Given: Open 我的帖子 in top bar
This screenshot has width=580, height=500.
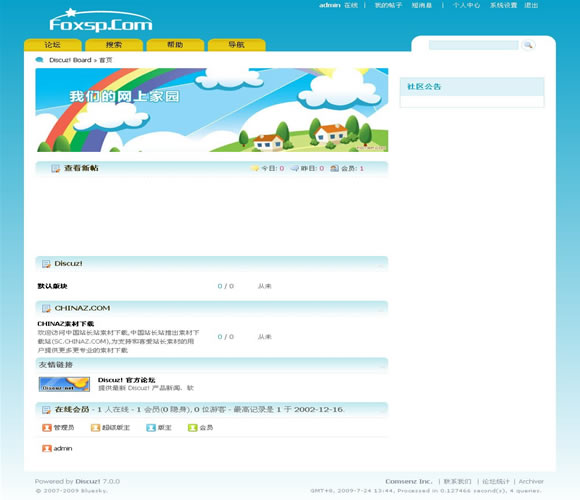Looking at the screenshot, I should 388,5.
